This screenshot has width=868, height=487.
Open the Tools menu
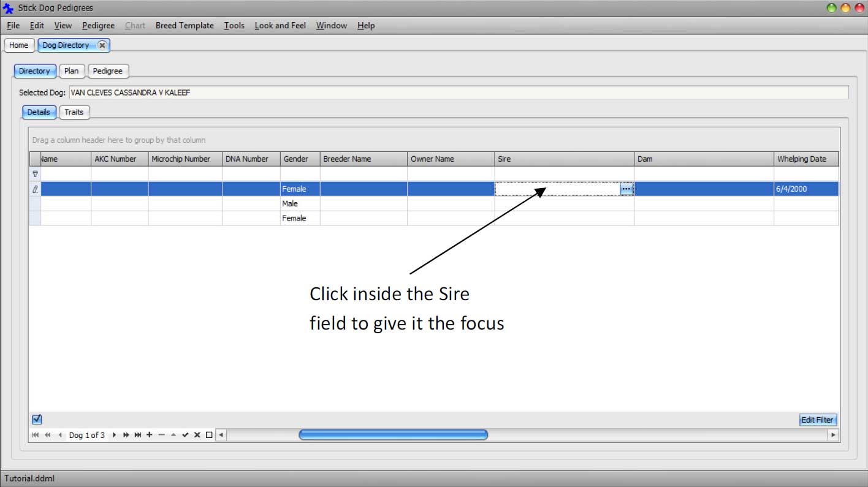[234, 26]
